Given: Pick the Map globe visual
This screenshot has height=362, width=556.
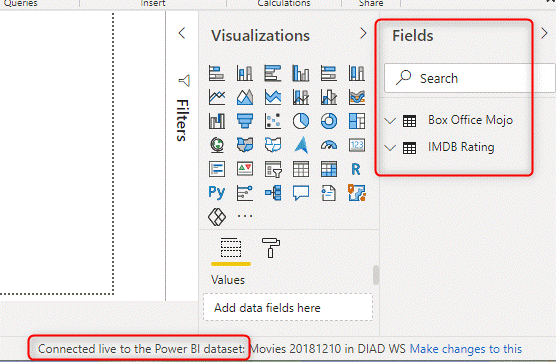Looking at the screenshot, I should 217,145.
